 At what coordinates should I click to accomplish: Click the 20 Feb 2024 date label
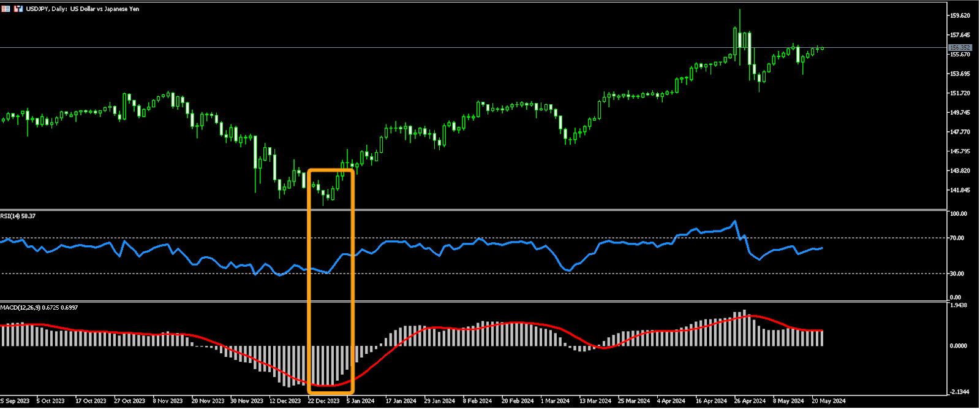tap(518, 401)
